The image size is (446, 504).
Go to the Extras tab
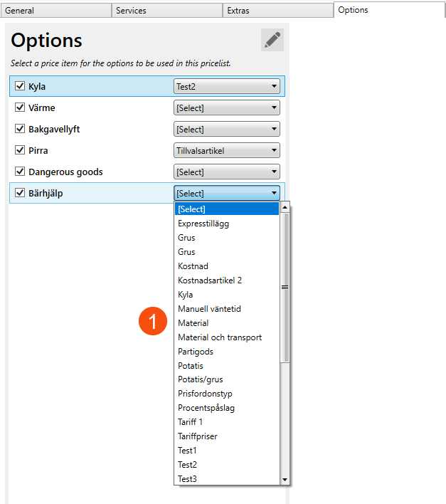tap(277, 11)
